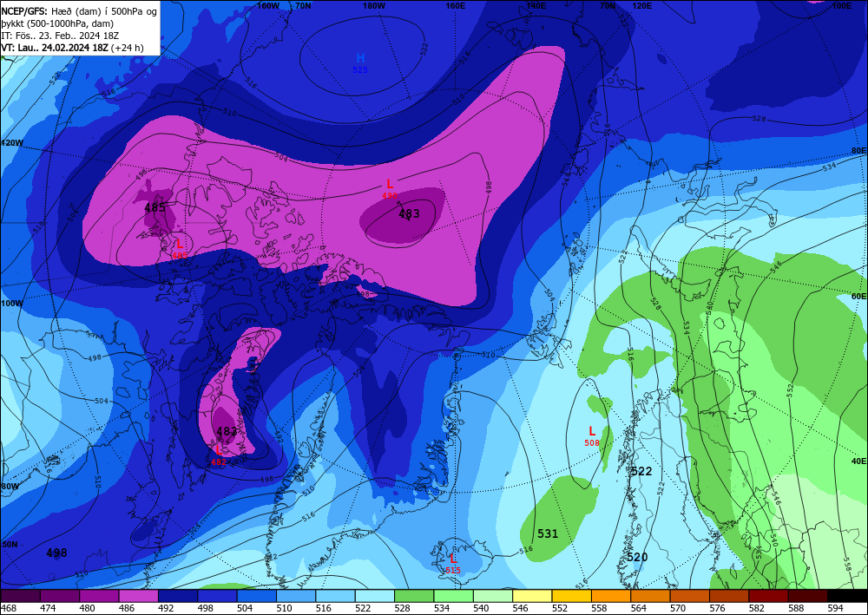Click the 60E longitude label

click(858, 296)
